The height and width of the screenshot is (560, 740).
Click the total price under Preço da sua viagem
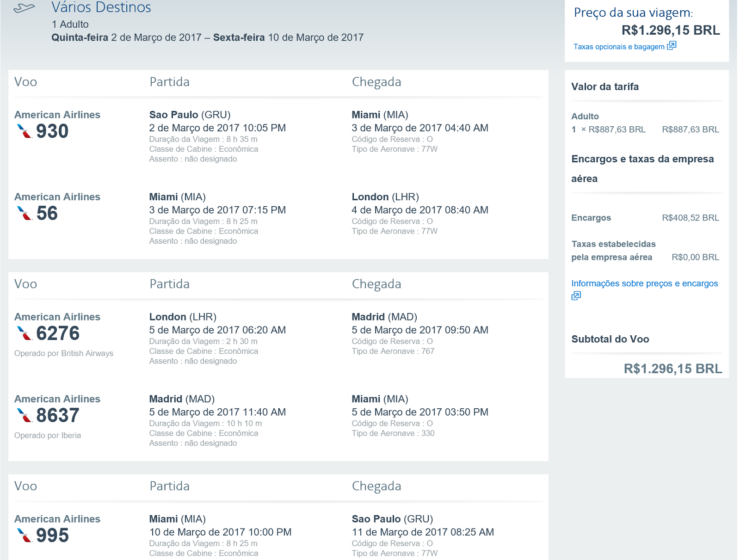click(671, 31)
